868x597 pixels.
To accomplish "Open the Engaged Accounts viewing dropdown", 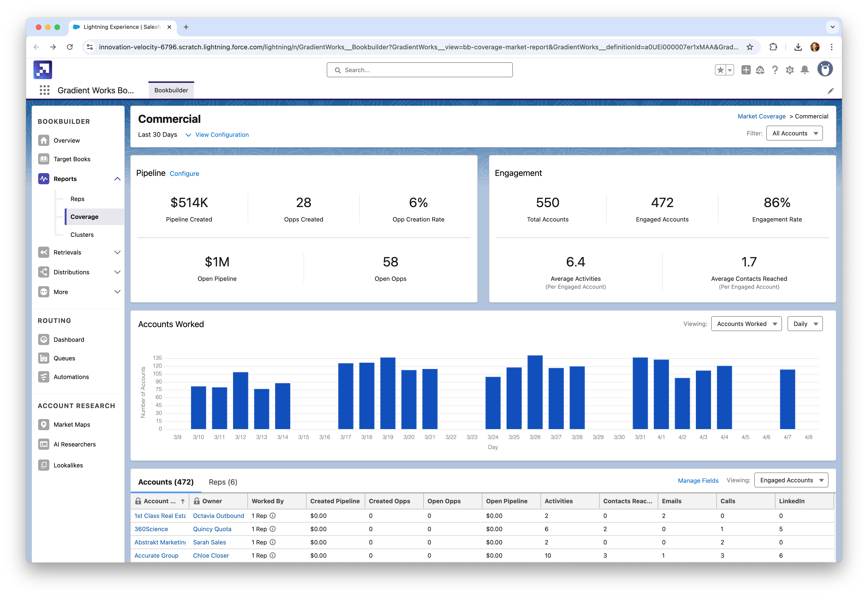I will point(791,480).
